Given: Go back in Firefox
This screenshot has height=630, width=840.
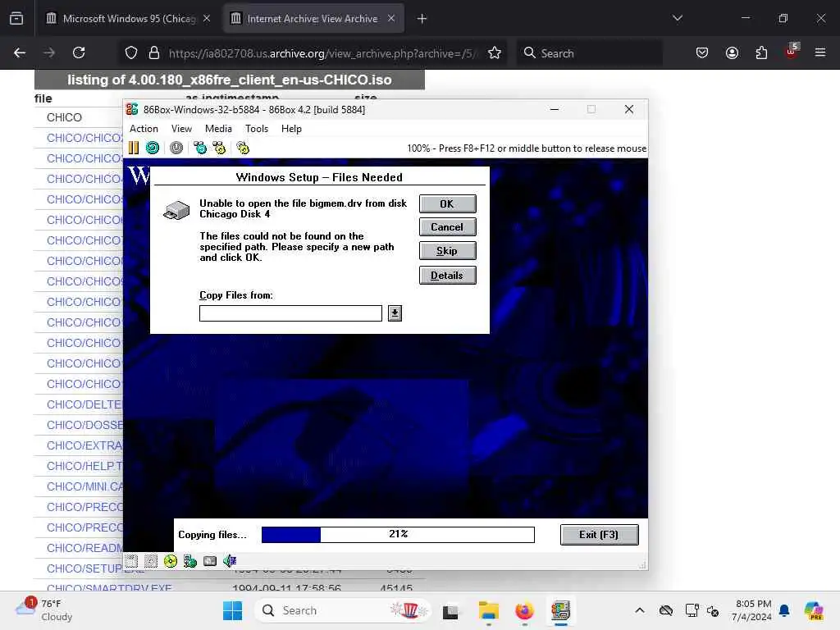Looking at the screenshot, I should coord(20,52).
